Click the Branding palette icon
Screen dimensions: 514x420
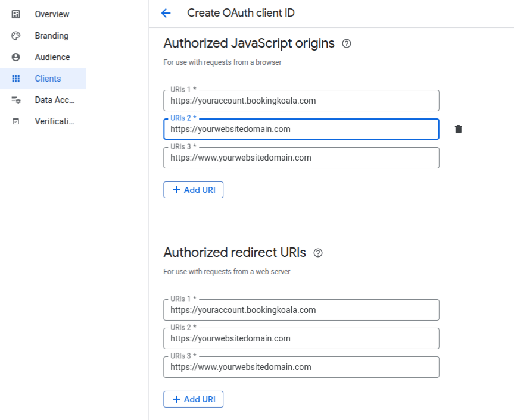click(16, 36)
